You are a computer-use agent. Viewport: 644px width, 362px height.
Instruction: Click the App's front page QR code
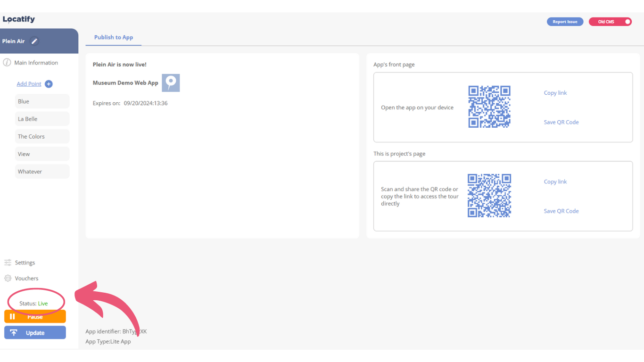point(489,107)
